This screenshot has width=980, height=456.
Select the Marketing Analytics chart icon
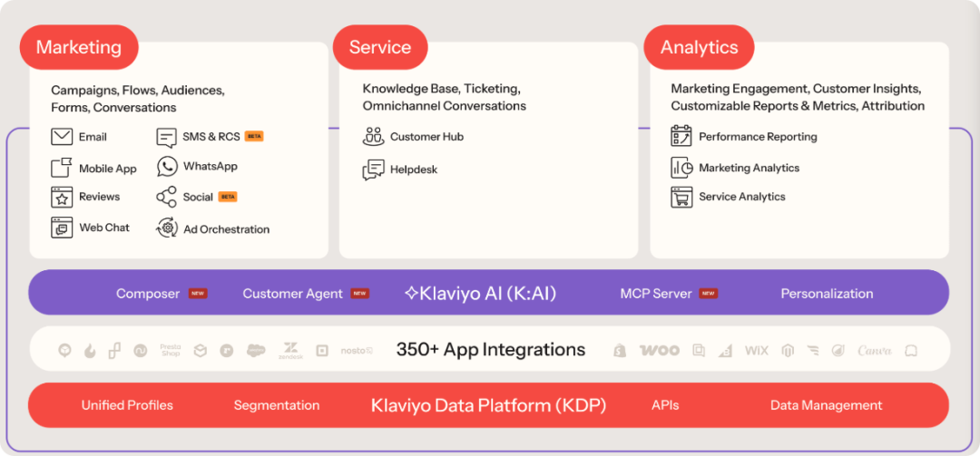[x=681, y=168]
